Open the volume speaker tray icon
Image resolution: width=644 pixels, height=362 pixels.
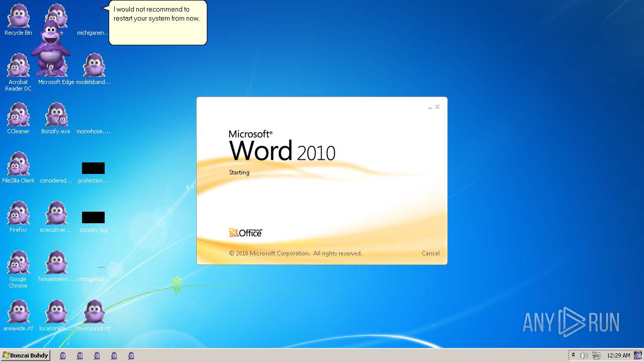click(584, 355)
